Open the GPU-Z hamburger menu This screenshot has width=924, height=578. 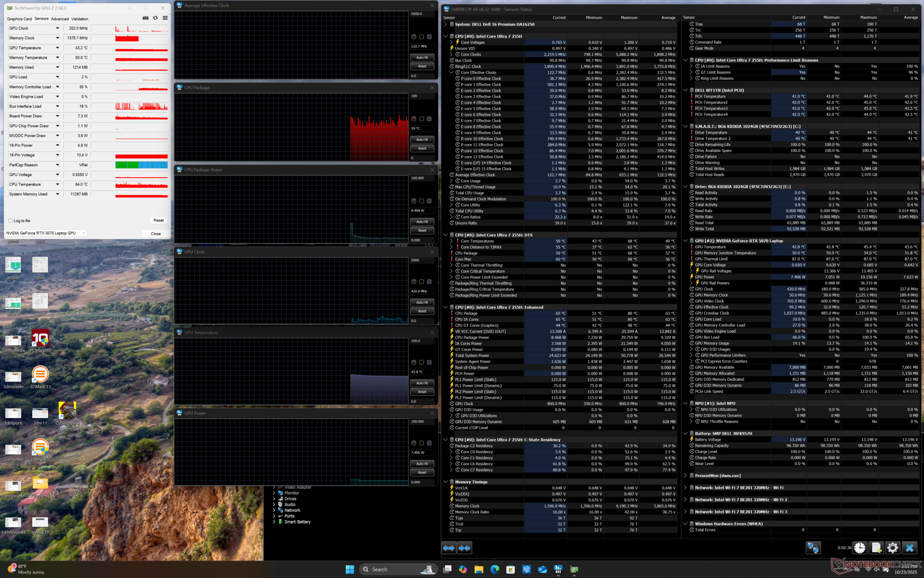click(165, 18)
